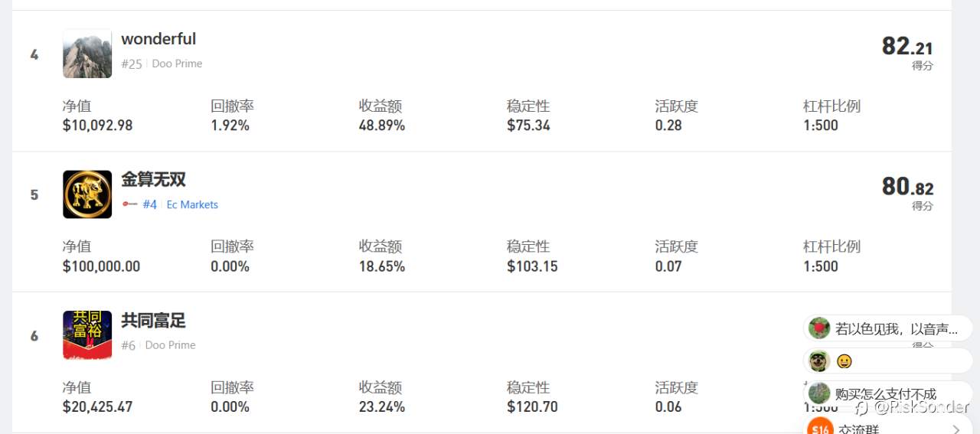Screen dimensions: 980x434
Task: Click the #25 rank tag under wonderful
Action: tap(132, 64)
